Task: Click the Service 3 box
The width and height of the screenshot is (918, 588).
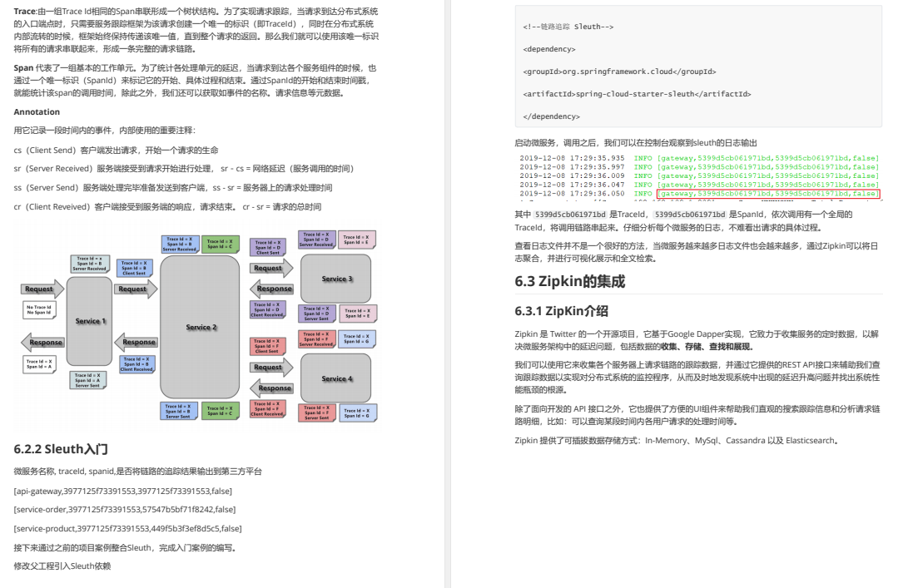Action: pyautogui.click(x=337, y=279)
